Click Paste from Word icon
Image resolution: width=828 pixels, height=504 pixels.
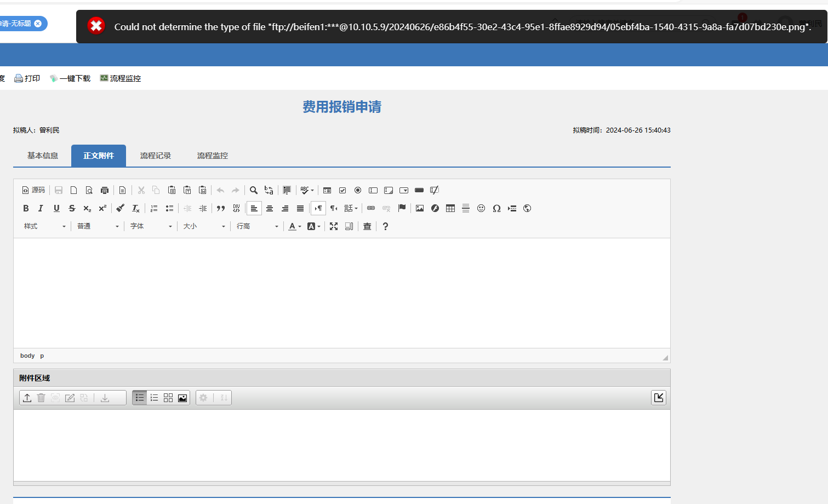point(203,190)
